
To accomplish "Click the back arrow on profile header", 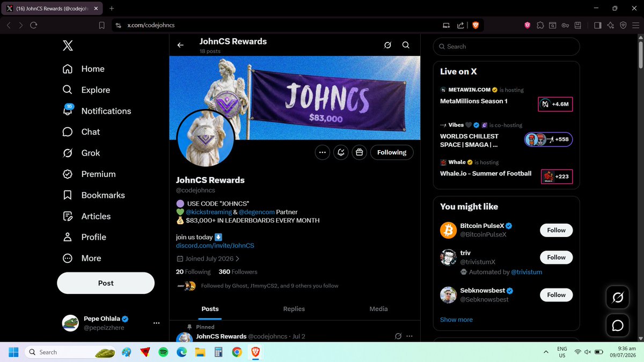I will 180,46.
